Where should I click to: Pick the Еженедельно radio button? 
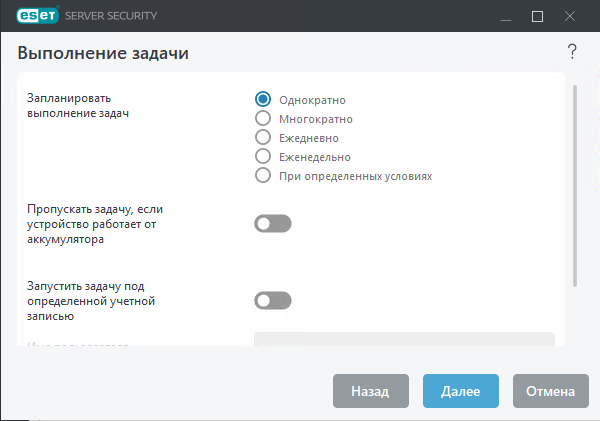(263, 157)
